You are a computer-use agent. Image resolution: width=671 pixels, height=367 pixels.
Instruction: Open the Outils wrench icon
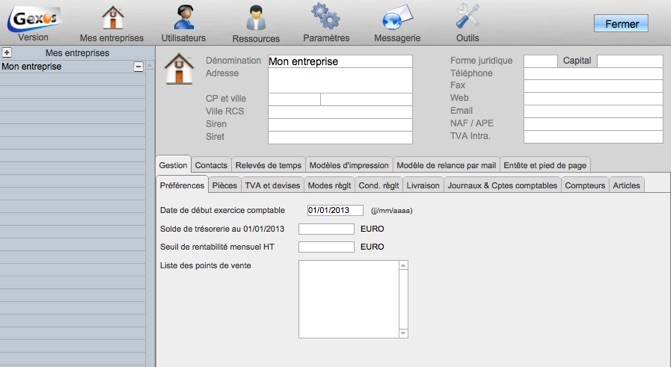point(467,17)
